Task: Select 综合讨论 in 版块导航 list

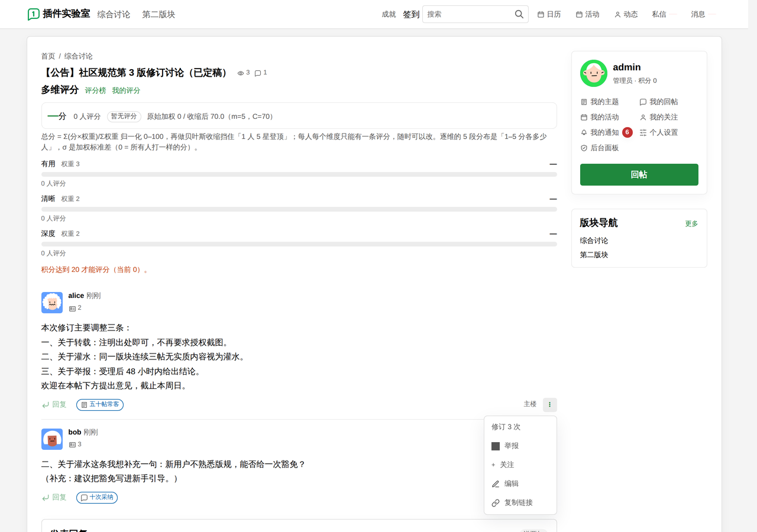Action: click(x=594, y=241)
